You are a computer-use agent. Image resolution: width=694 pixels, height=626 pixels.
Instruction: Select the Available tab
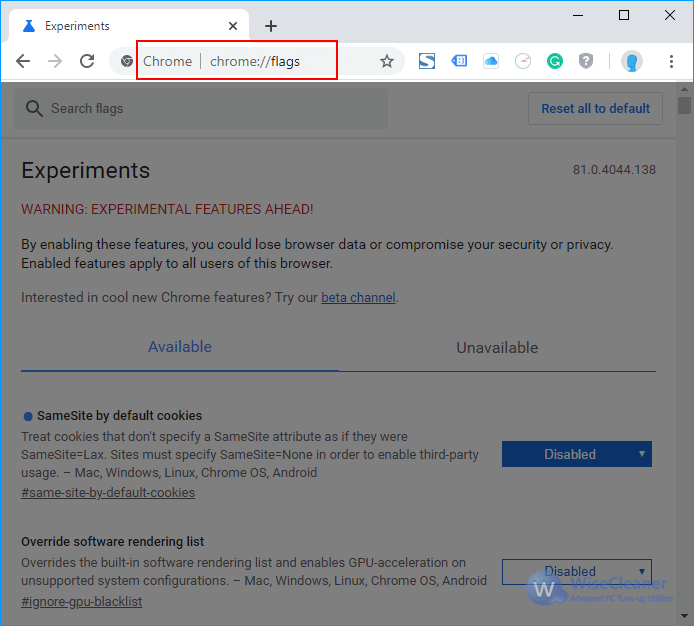click(180, 347)
